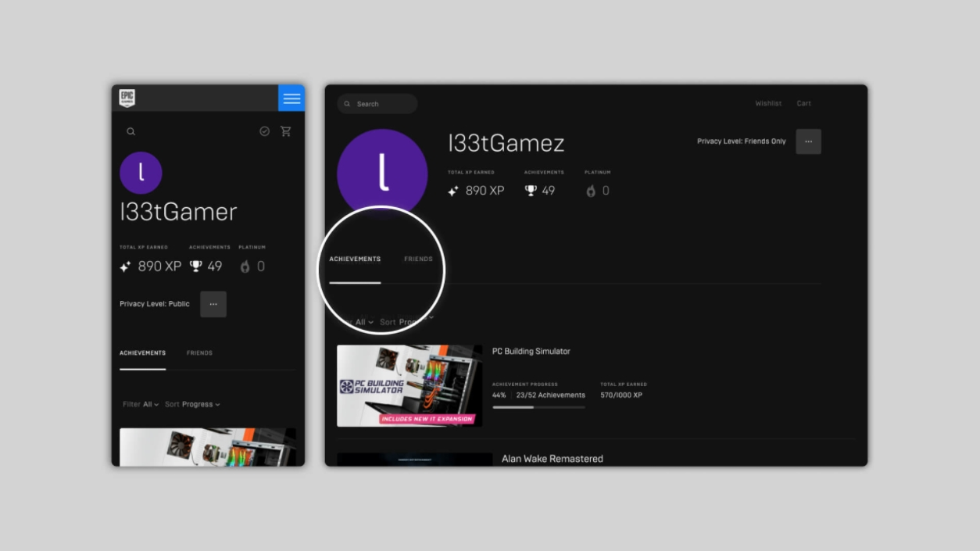The height and width of the screenshot is (551, 980).
Task: Open the Wishlist link in desktop header
Action: 768,103
